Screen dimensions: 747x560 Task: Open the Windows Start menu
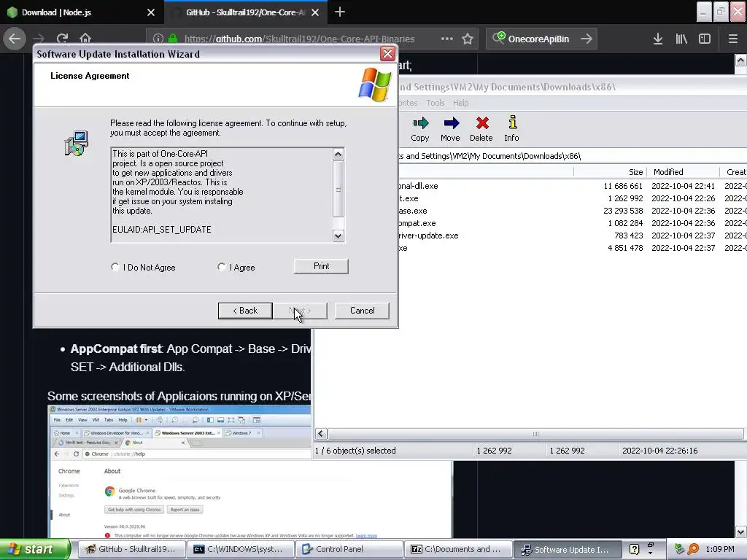[x=34, y=549]
